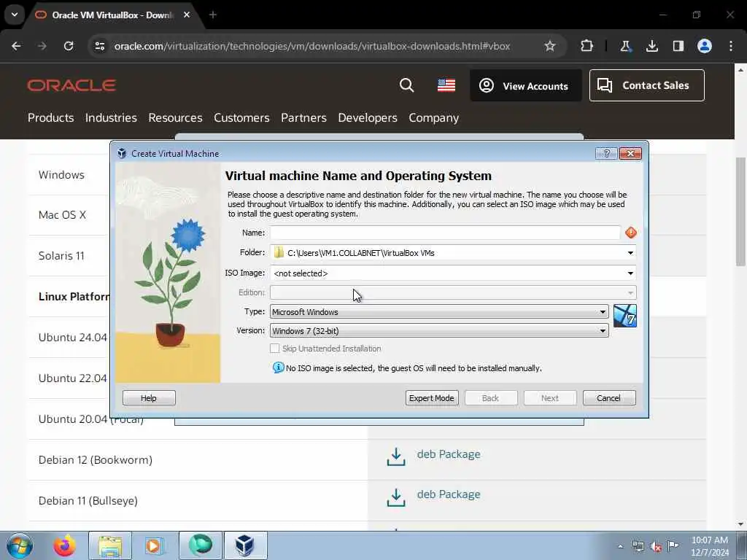The width and height of the screenshot is (747, 560).
Task: Open the Company navigation menu
Action: 433,117
